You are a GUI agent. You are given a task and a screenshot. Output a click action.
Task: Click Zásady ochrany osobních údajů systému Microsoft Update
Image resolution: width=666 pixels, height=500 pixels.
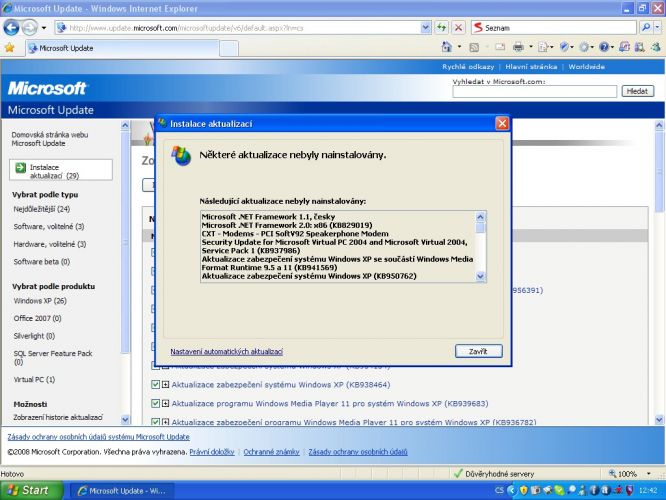click(x=99, y=437)
